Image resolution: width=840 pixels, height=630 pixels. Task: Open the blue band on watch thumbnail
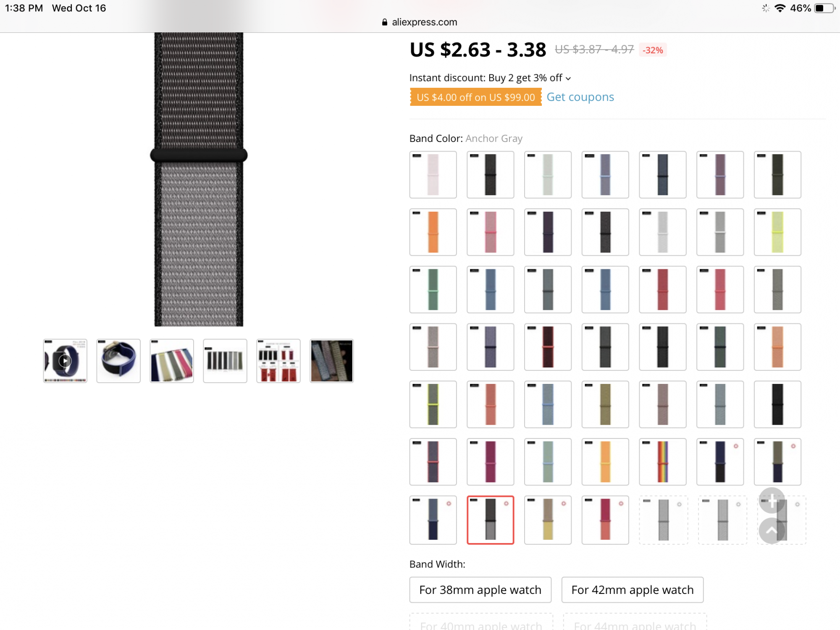point(118,361)
